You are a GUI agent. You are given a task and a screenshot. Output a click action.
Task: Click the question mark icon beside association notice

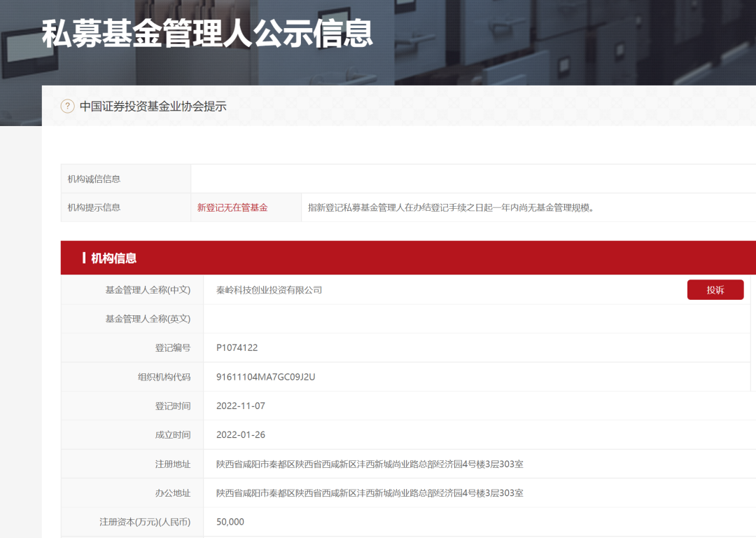tap(67, 106)
